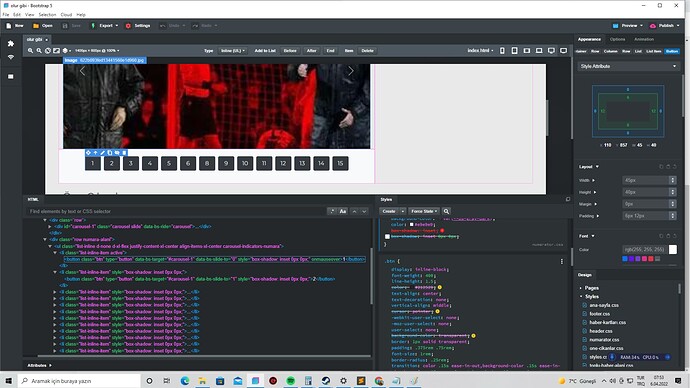The height and width of the screenshot is (388, 690).
Task: Click the After button in Add to List
Action: click(x=312, y=51)
